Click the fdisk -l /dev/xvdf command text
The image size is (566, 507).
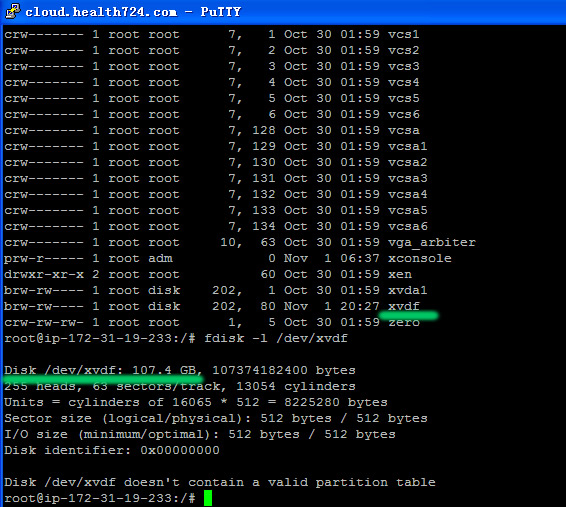click(x=276, y=338)
